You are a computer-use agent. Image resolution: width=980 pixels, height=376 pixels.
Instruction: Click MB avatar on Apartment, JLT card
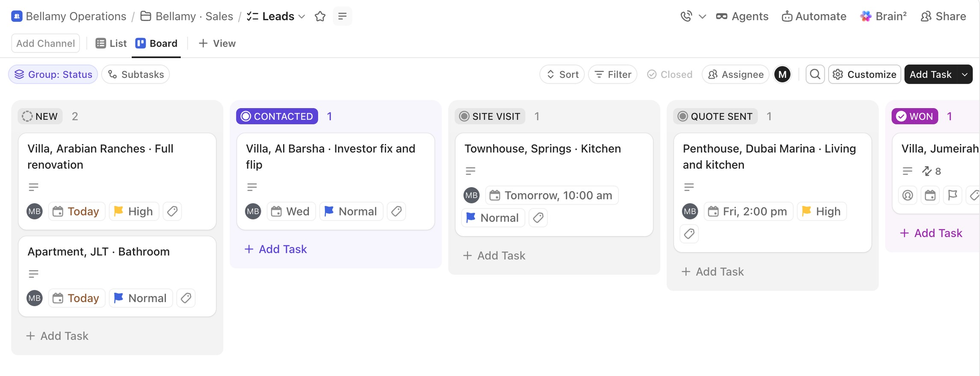35,298
